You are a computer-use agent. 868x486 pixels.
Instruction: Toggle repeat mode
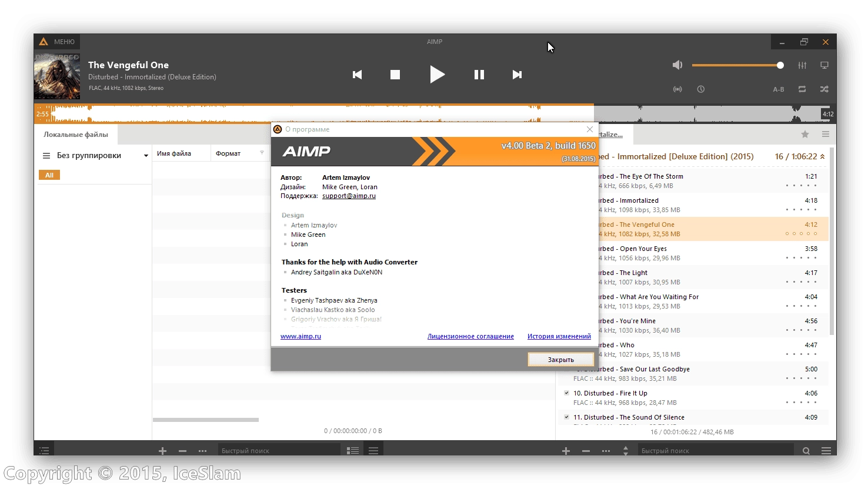802,89
